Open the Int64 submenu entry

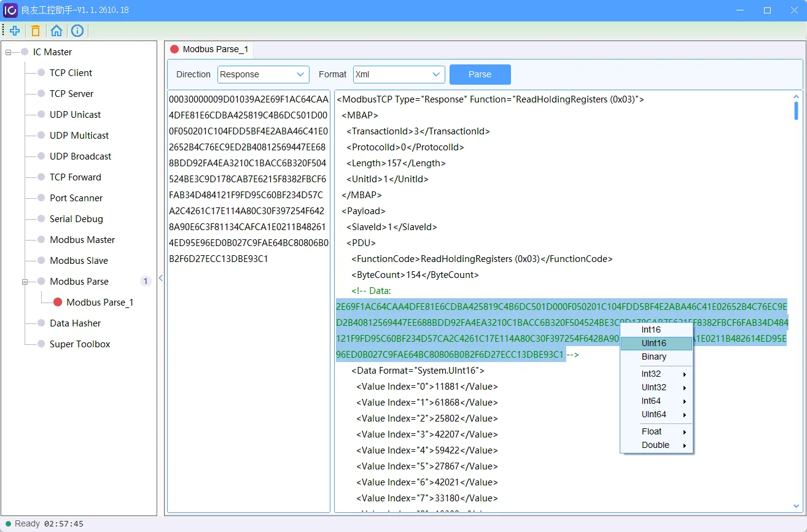click(657, 401)
